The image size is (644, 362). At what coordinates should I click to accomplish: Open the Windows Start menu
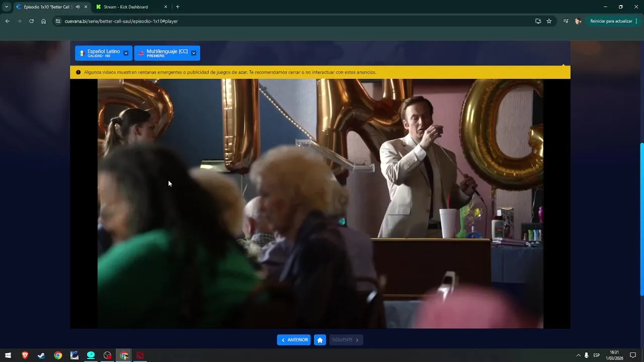pos(8,355)
